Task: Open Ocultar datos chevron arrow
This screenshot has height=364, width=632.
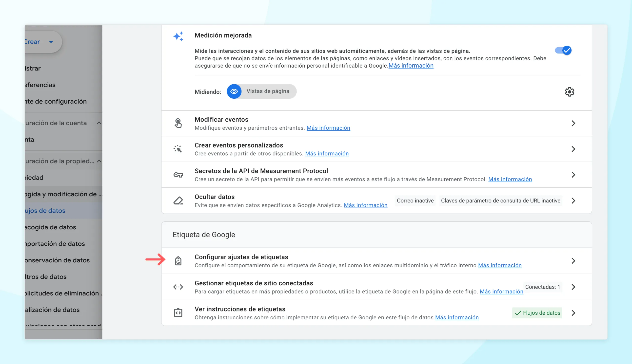Action: (x=573, y=200)
